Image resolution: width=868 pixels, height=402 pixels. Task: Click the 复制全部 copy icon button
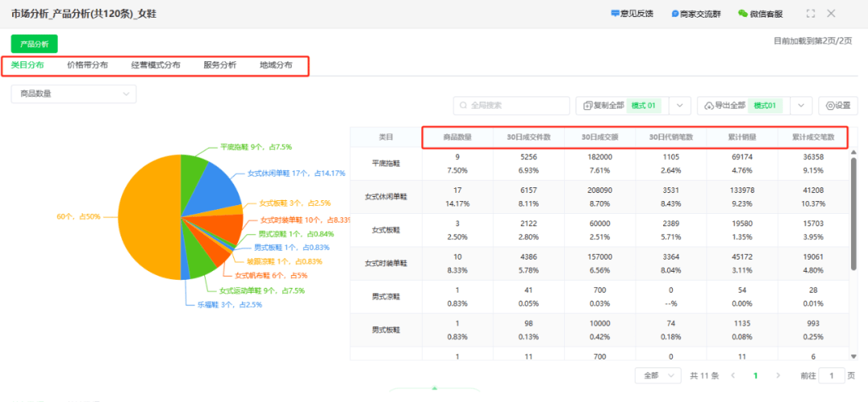pyautogui.click(x=588, y=106)
